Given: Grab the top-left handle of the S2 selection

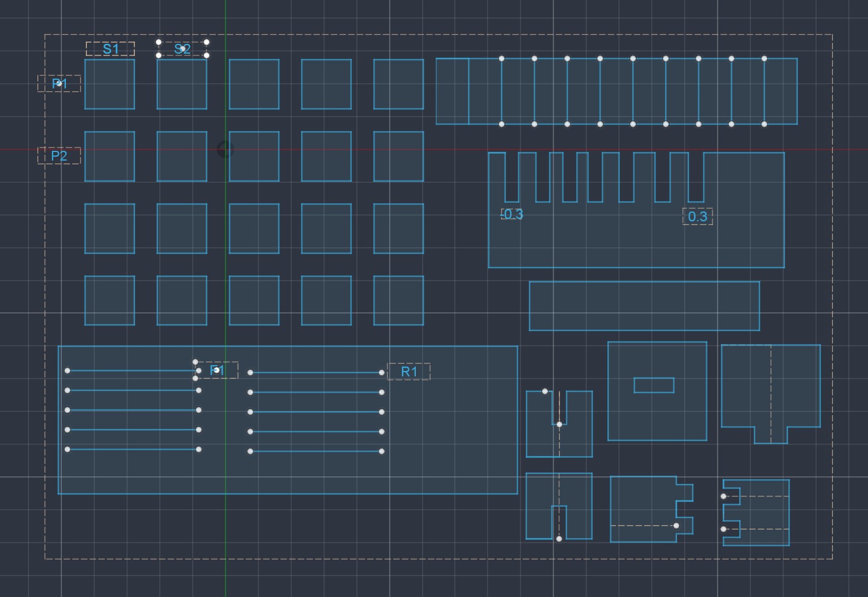Looking at the screenshot, I should (x=159, y=42).
